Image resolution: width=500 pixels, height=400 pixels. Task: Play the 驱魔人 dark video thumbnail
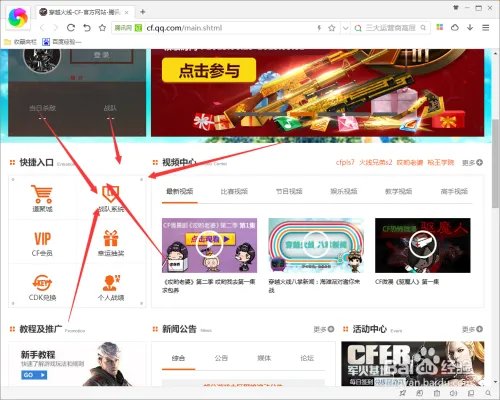423,245
